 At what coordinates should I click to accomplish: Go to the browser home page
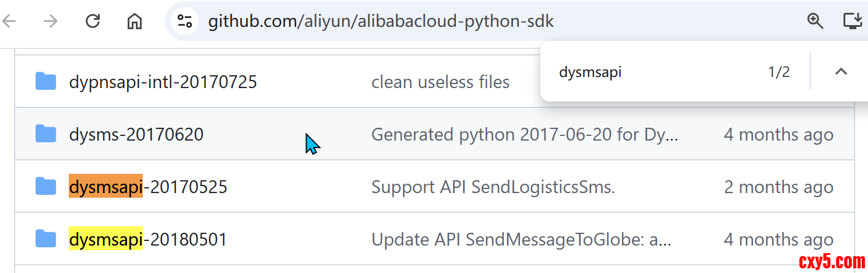tap(135, 22)
